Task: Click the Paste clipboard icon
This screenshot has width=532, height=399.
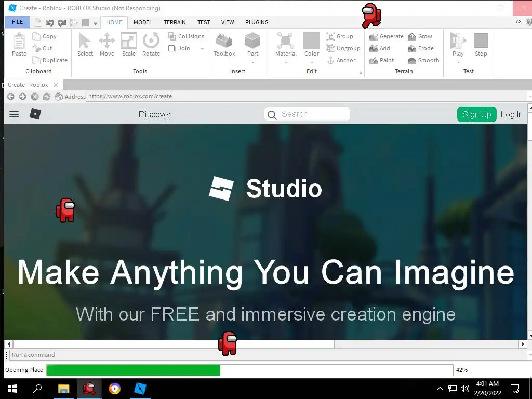Action: [x=19, y=41]
